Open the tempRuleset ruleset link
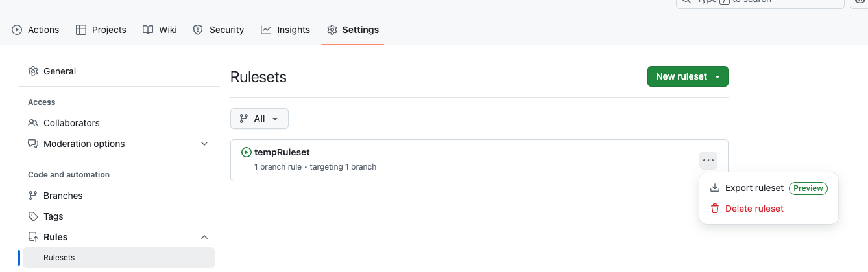Screen dimensions: 868x272 pyautogui.click(x=282, y=152)
